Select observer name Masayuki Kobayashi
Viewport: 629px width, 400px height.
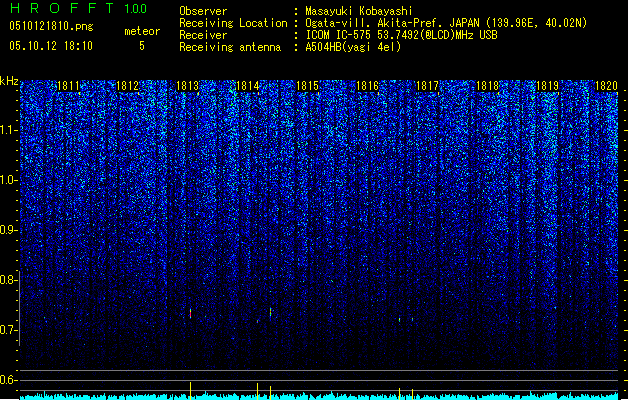[x=359, y=11]
